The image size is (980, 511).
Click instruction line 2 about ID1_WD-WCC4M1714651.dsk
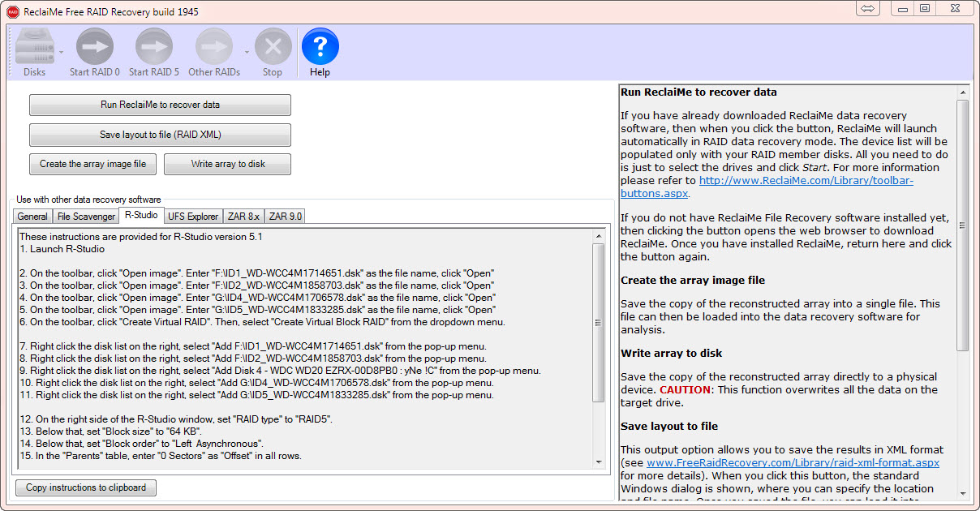(x=256, y=273)
